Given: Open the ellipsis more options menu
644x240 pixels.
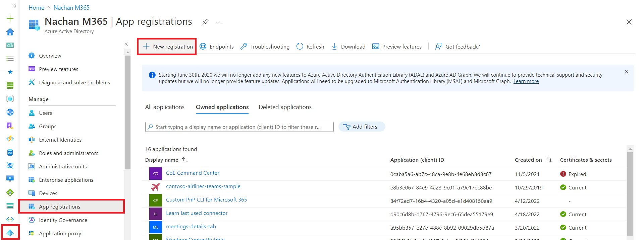Looking at the screenshot, I should [x=219, y=22].
